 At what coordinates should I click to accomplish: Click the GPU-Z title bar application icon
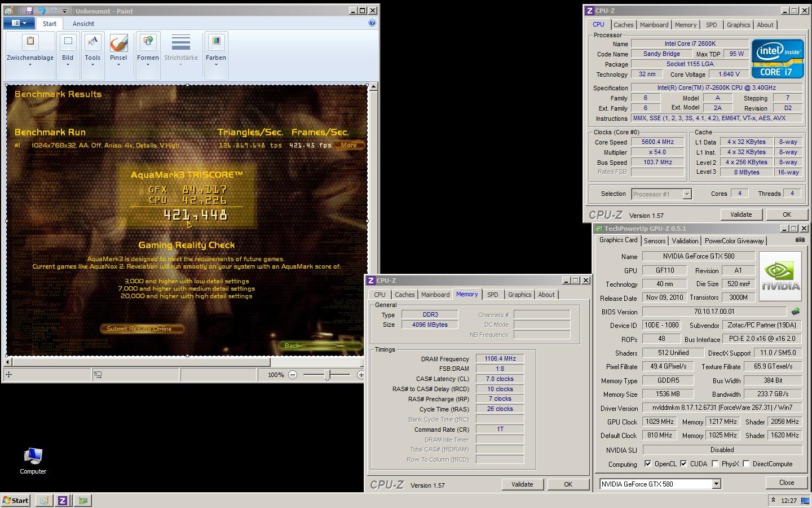[599, 229]
